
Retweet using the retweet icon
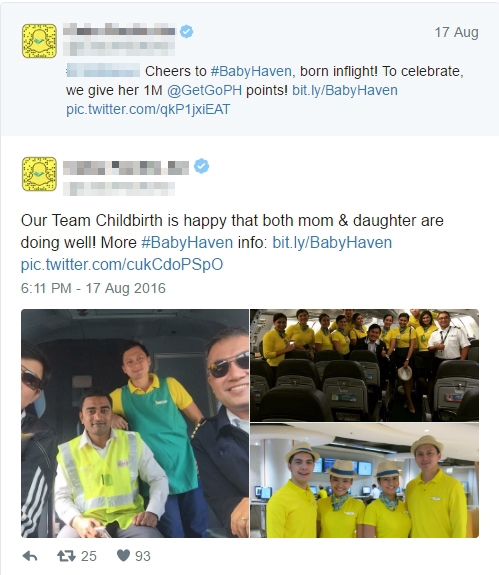tap(66, 556)
